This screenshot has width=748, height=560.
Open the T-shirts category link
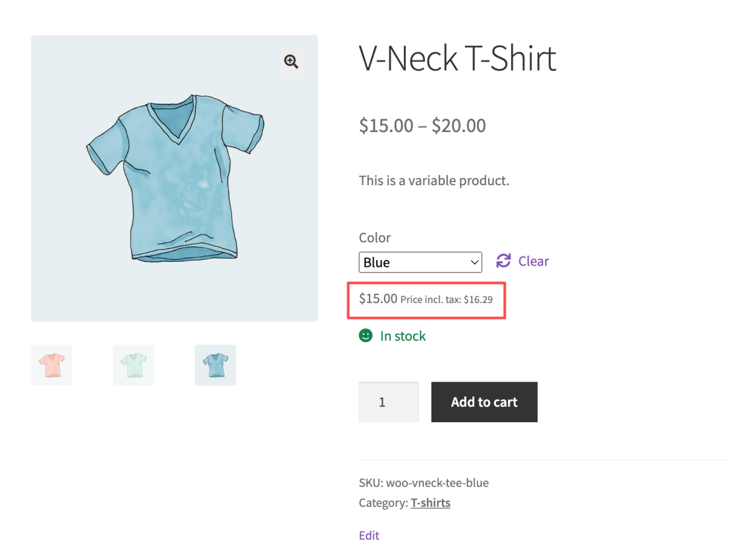click(x=431, y=502)
